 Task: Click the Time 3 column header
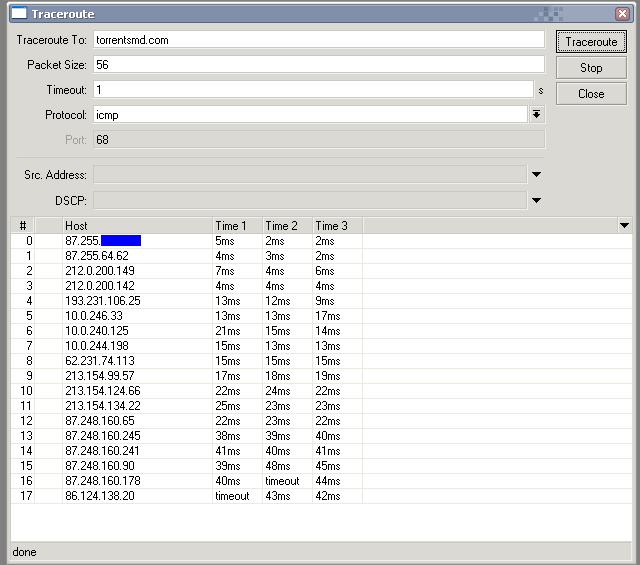pos(336,226)
